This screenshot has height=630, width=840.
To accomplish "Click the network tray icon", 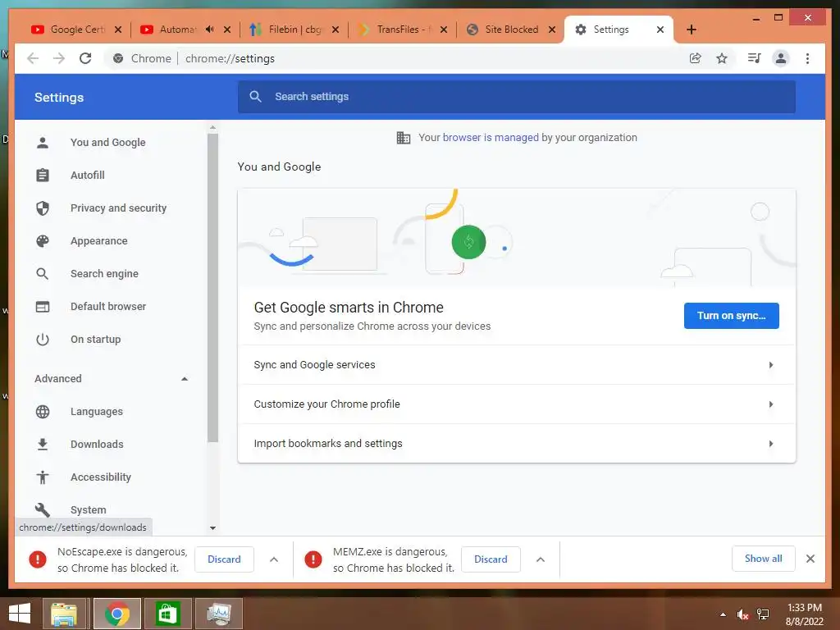I will (x=763, y=614).
